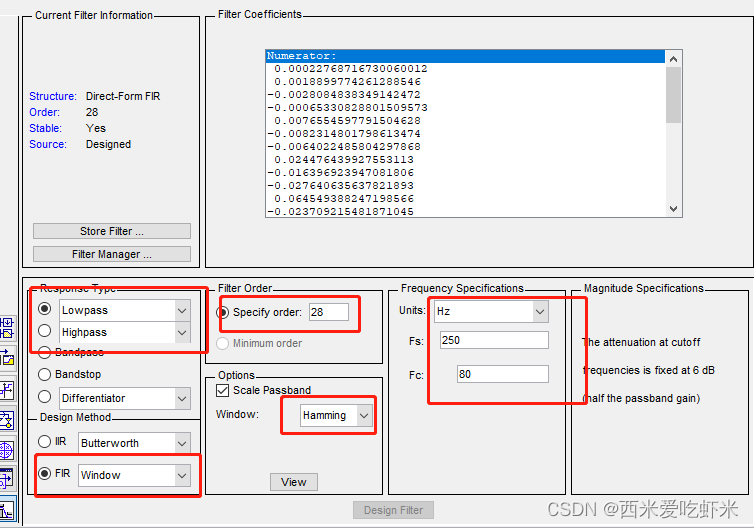Screen dimensions: 754x528
Task: Select the Lowpass response type radio button
Action: [45, 308]
